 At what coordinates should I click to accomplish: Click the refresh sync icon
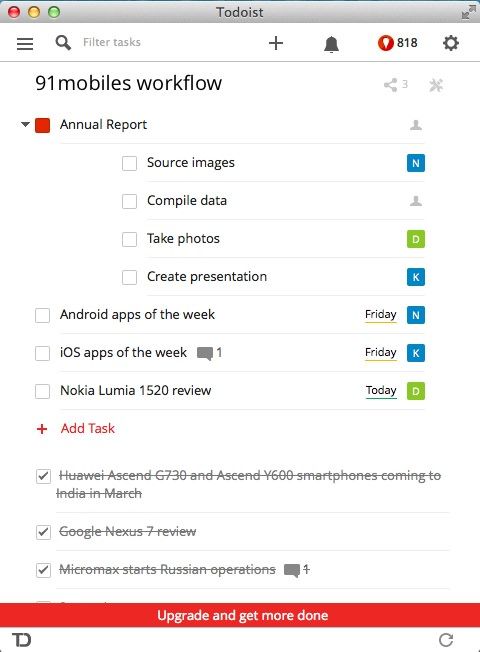pyautogui.click(x=446, y=640)
